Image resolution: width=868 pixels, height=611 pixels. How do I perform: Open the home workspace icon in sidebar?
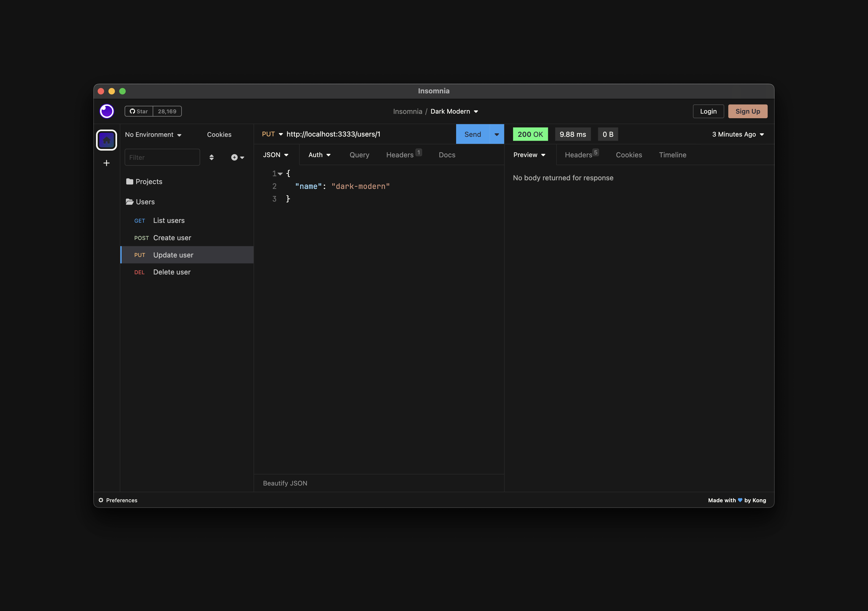pyautogui.click(x=107, y=140)
